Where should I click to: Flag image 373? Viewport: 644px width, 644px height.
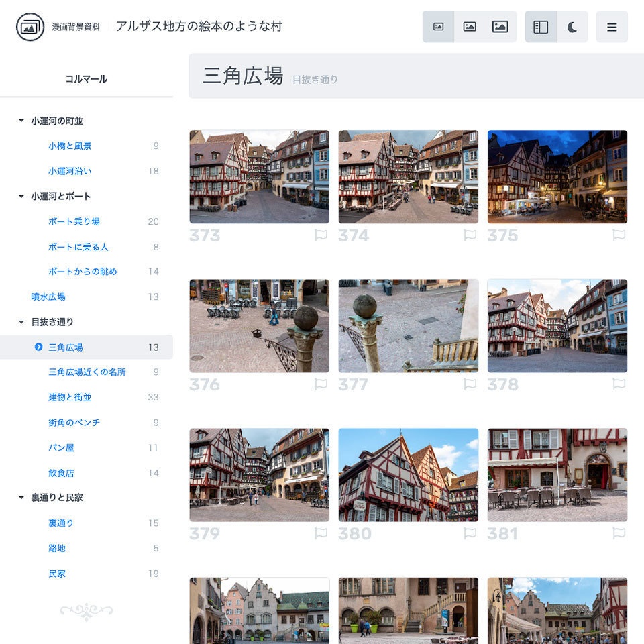pyautogui.click(x=321, y=235)
